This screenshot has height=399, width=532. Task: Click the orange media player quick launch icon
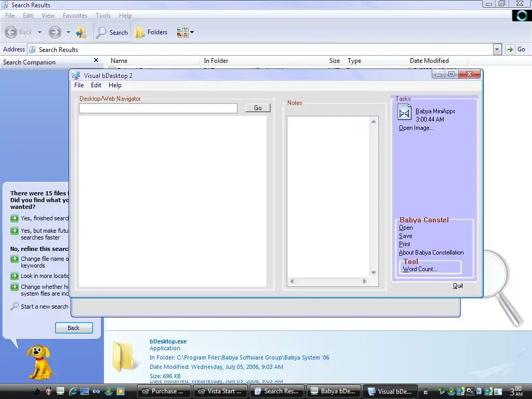(x=121, y=391)
